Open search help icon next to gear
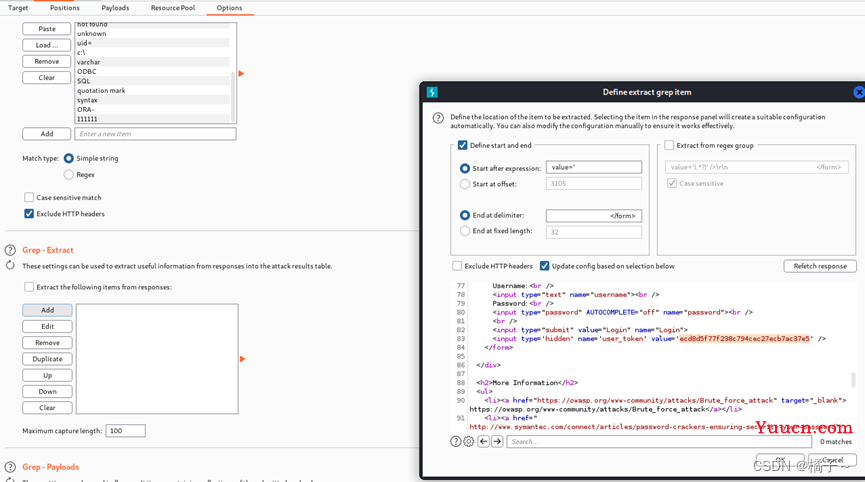This screenshot has height=482, width=865. [456, 441]
